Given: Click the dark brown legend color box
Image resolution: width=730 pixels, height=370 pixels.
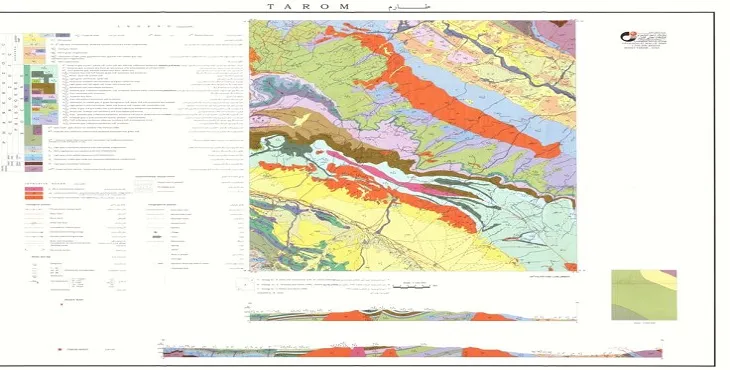Looking at the screenshot, I should point(33,164).
